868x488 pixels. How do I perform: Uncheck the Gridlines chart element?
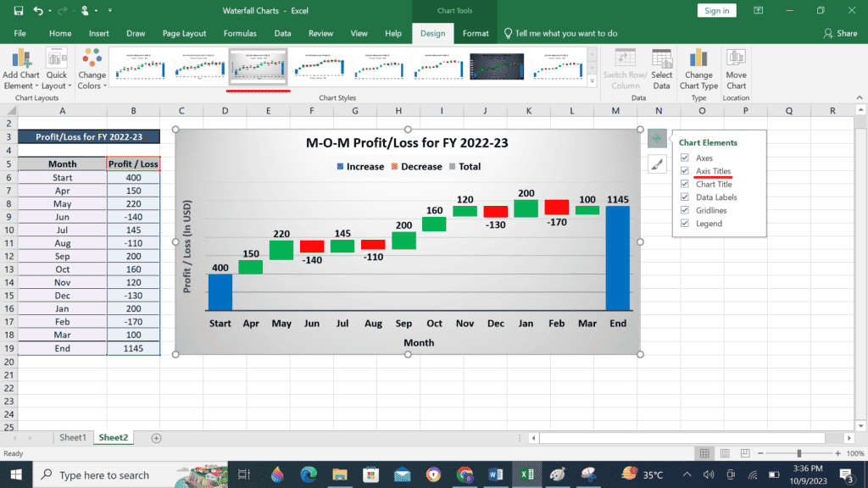(684, 210)
